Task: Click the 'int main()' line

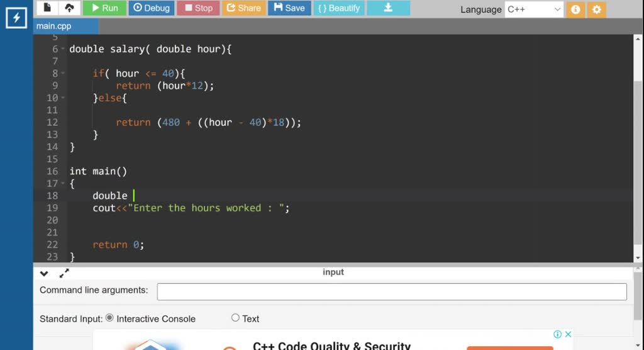Action: pyautogui.click(x=98, y=171)
